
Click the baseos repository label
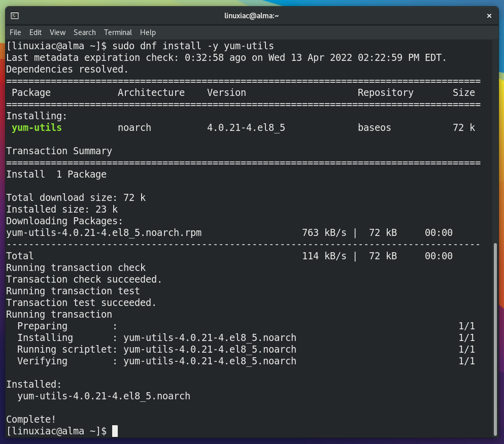(374, 127)
